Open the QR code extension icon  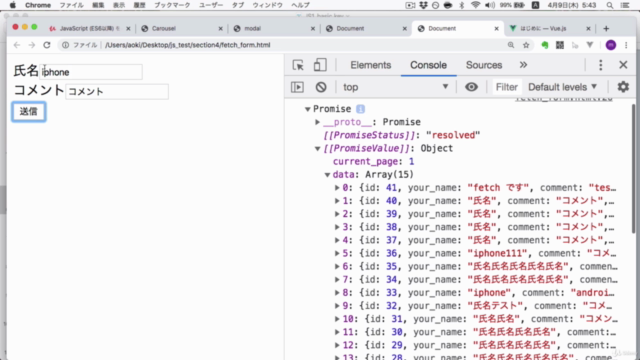(560, 45)
